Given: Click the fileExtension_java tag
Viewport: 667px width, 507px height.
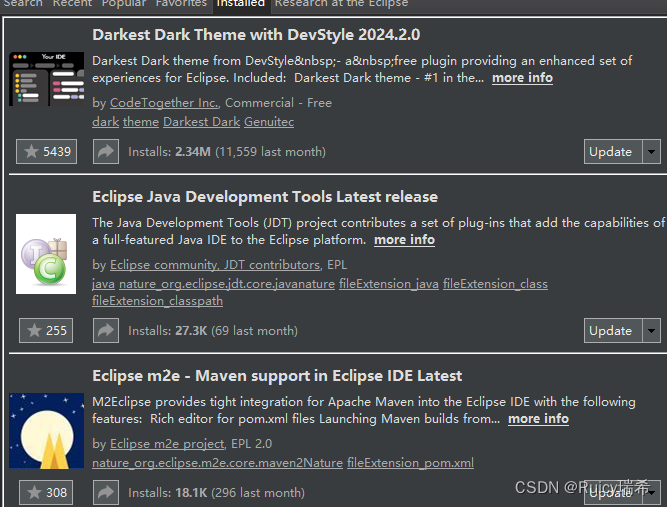Looking at the screenshot, I should (x=389, y=284).
